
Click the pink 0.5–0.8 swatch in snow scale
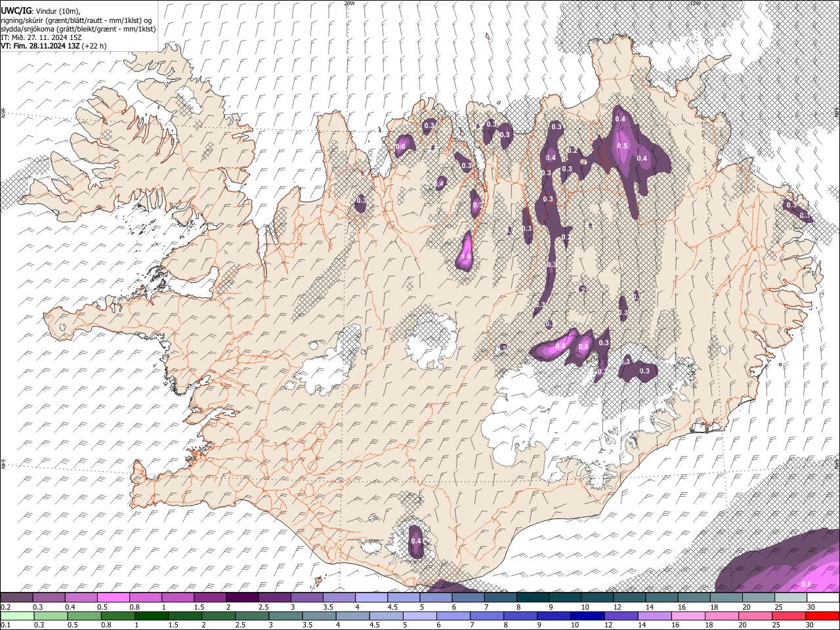click(114, 598)
